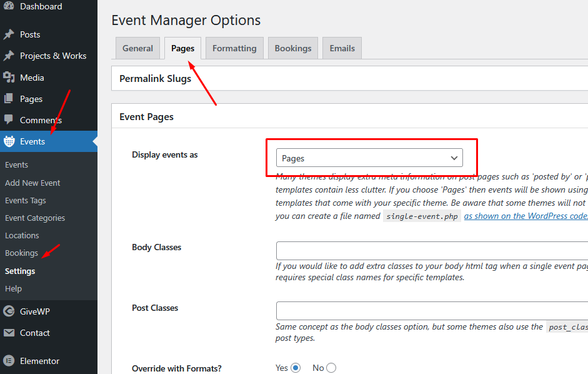Viewport: 588px width, 374px height.
Task: Click the Body Classes text field
Action: pos(431,250)
